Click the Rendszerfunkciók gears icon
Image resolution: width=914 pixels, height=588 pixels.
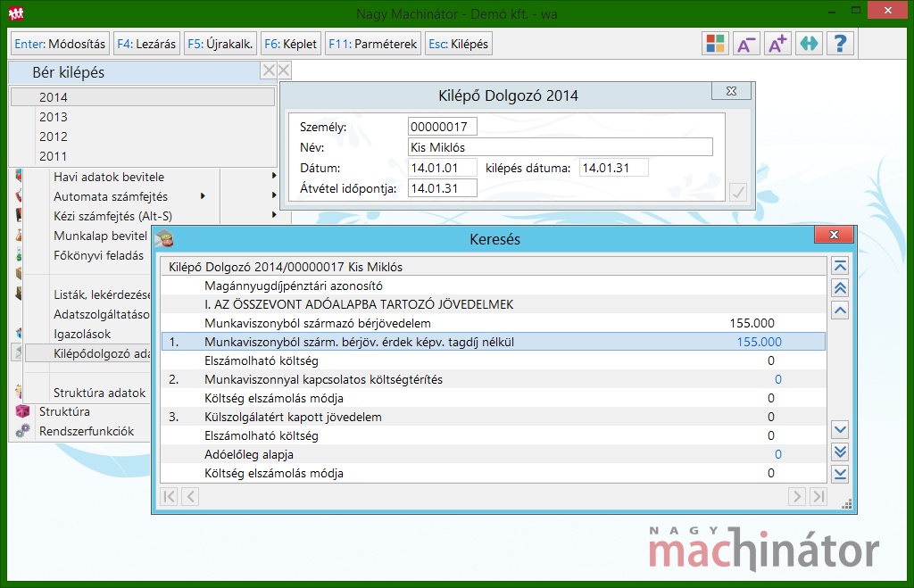coord(22,431)
